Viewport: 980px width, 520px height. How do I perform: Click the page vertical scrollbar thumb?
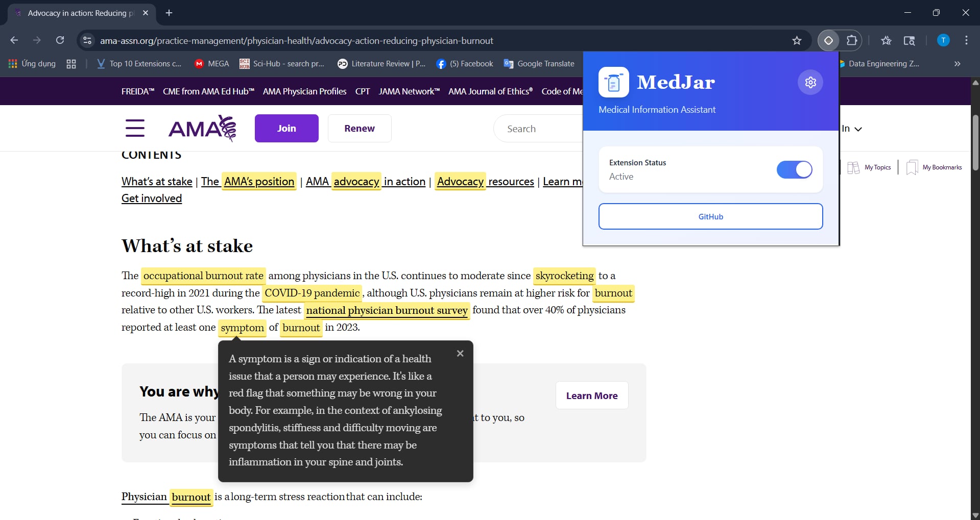(975, 142)
